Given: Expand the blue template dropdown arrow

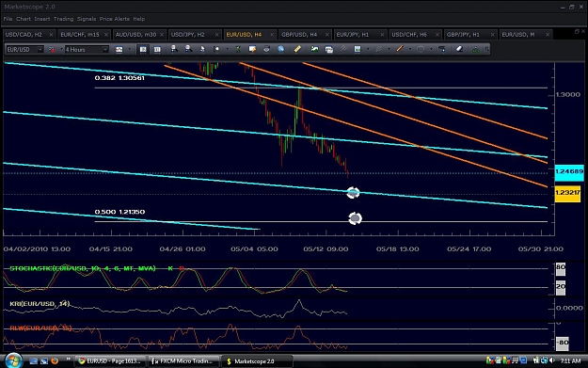Looking at the screenshot, I should 368,49.
